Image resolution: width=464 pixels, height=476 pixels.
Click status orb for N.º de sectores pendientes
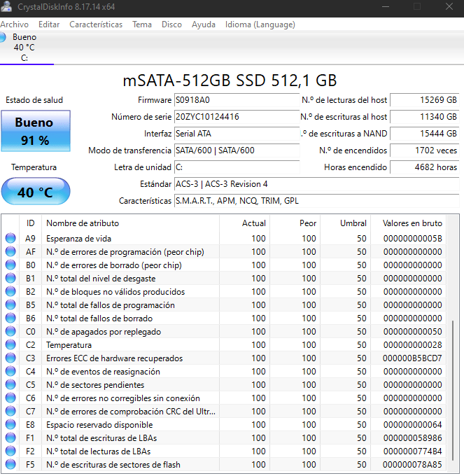coord(10,385)
